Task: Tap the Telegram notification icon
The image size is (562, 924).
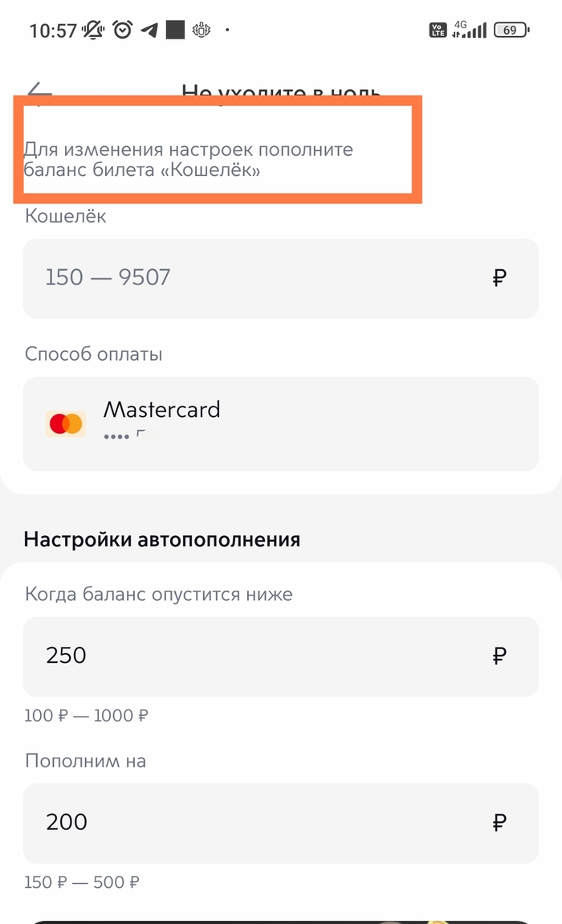Action: [x=149, y=31]
